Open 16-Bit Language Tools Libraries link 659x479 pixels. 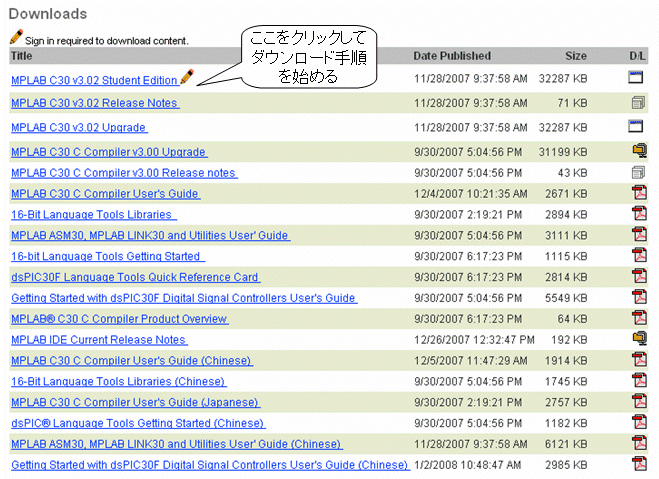(x=93, y=215)
